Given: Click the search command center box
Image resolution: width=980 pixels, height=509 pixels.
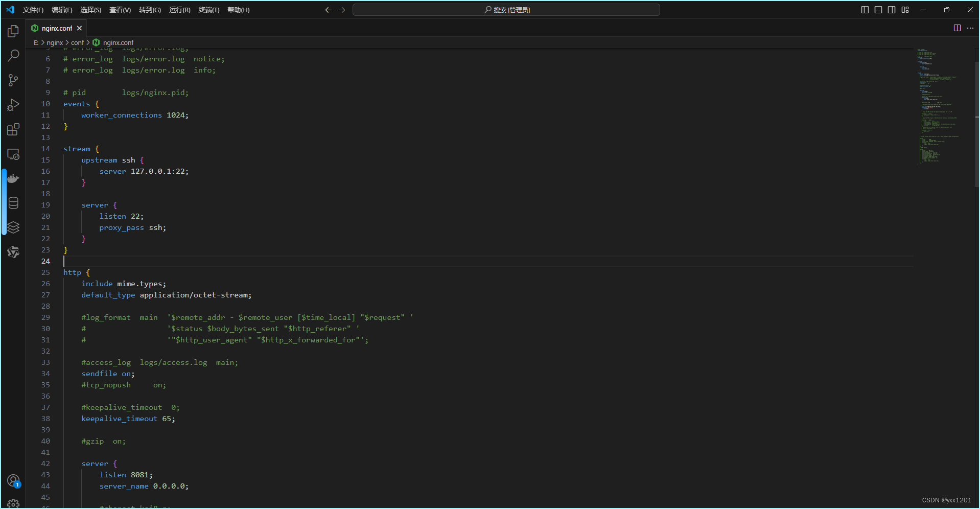Looking at the screenshot, I should pos(506,10).
